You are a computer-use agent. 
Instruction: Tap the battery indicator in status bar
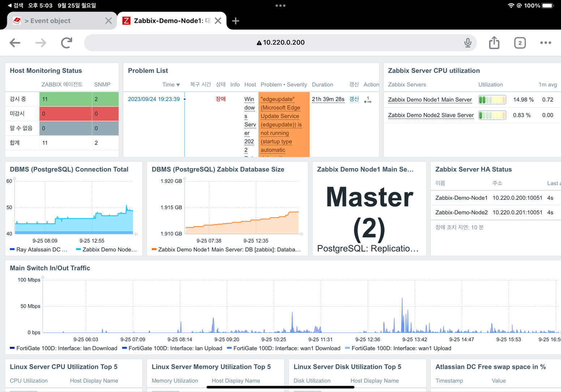point(548,5)
